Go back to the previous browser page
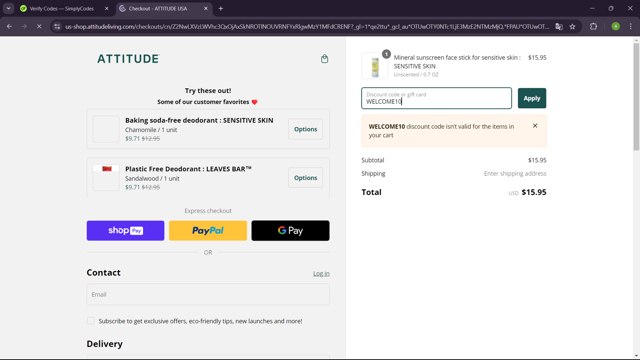 point(9,27)
